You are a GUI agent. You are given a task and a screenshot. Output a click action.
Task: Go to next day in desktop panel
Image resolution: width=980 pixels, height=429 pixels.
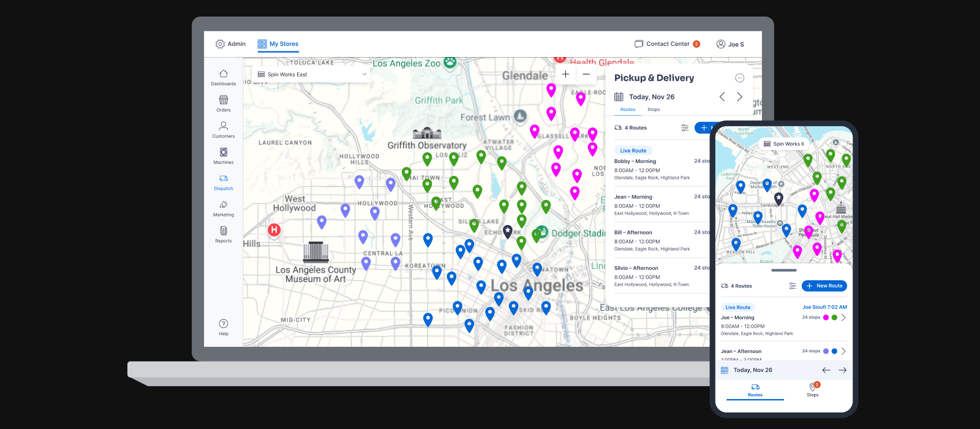point(739,97)
